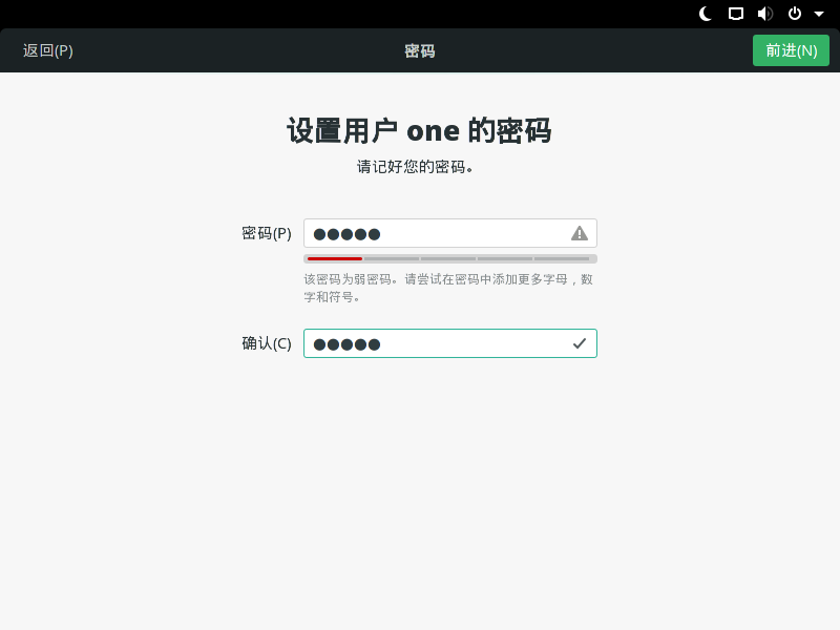Click the 密码(P) label
This screenshot has width=840, height=630.
266,233
